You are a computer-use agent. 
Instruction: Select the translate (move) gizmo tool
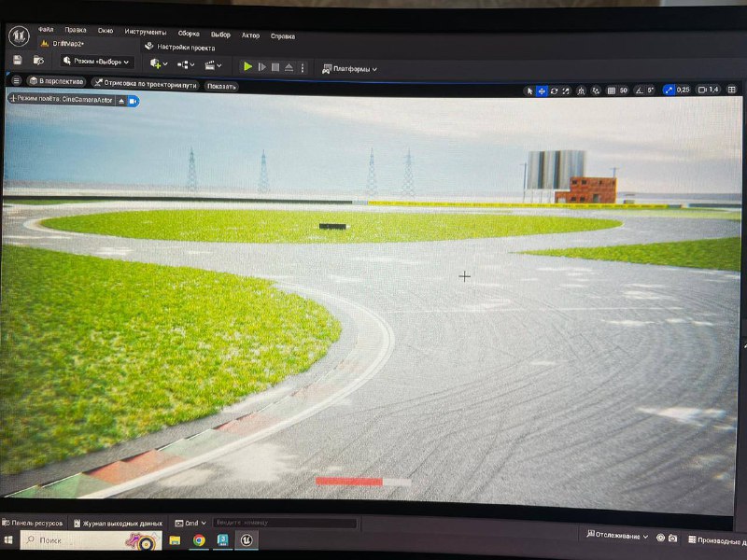(x=542, y=91)
